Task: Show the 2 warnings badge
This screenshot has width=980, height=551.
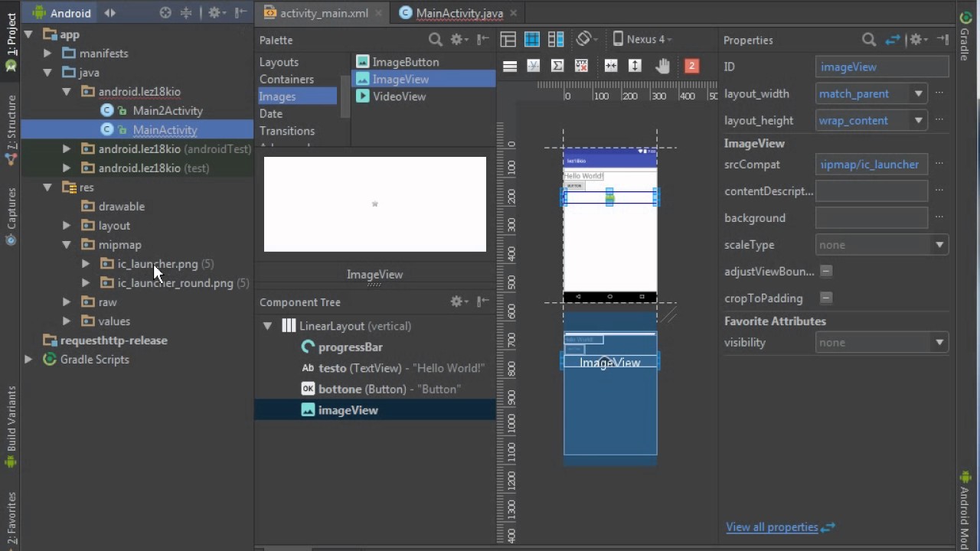Action: pyautogui.click(x=691, y=66)
